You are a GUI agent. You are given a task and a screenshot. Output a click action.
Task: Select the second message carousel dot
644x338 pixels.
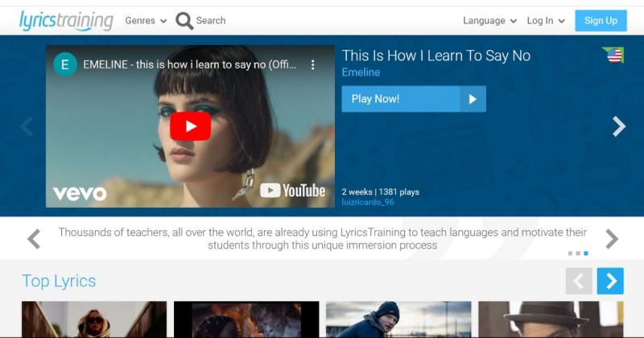(x=578, y=253)
